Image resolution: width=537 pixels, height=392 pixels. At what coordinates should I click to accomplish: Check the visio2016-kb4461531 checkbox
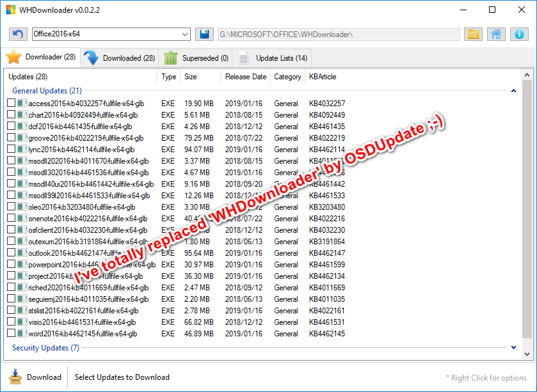[x=12, y=322]
